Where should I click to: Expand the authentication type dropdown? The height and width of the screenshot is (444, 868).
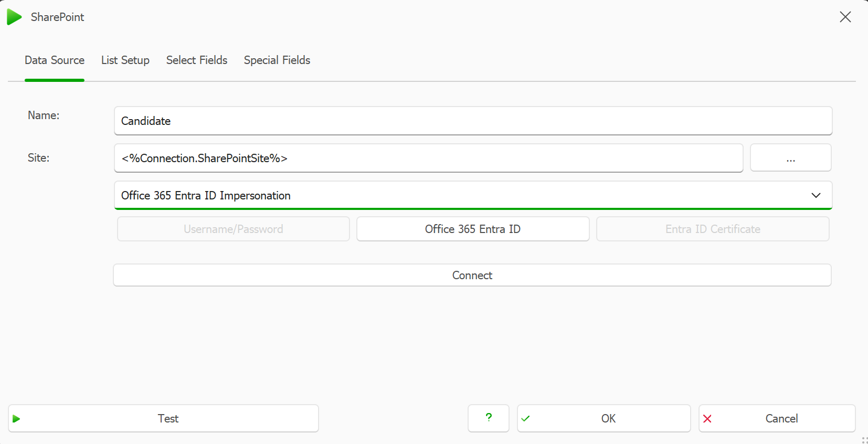tap(473, 195)
